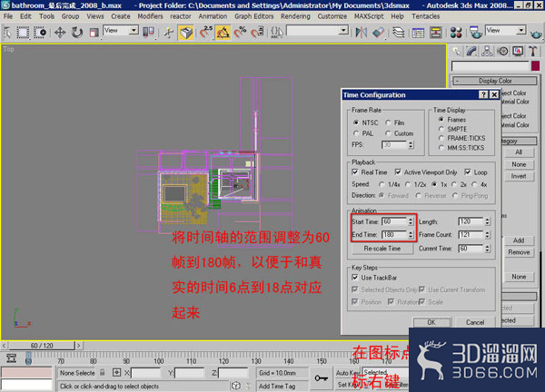Open the reference coordinate View dropdown
This screenshot has height=392, width=545.
(x=122, y=31)
